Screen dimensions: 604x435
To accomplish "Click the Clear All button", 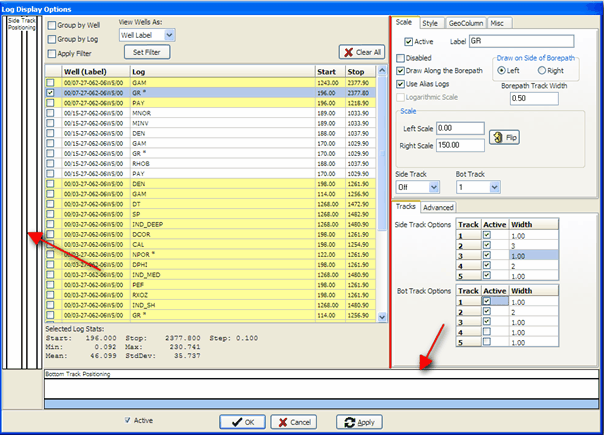I will [362, 52].
